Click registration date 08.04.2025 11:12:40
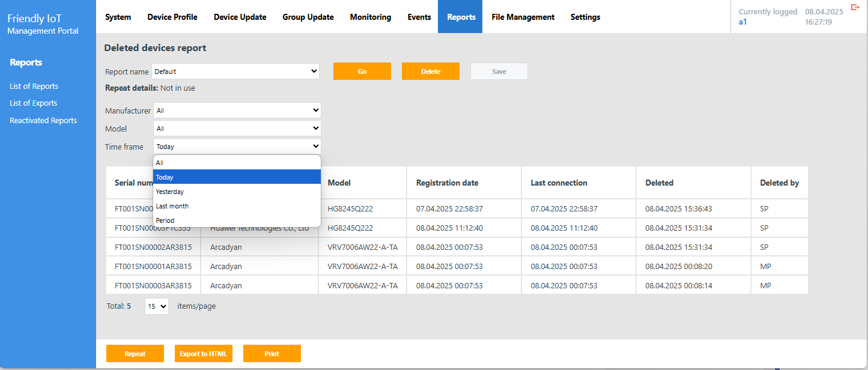Viewport: 868px width, 370px height. 450,228
